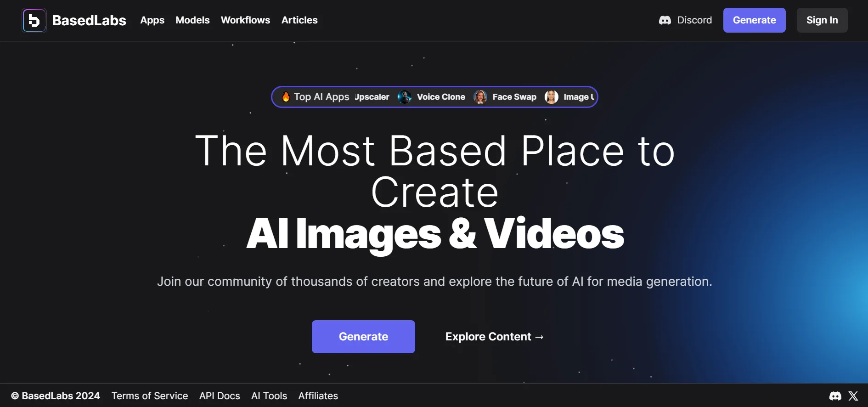
Task: Visit the AI Tools footer link
Action: [269, 396]
